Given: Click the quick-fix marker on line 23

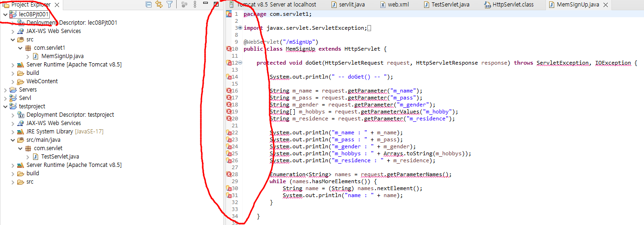Looking at the screenshot, I should [228, 139].
